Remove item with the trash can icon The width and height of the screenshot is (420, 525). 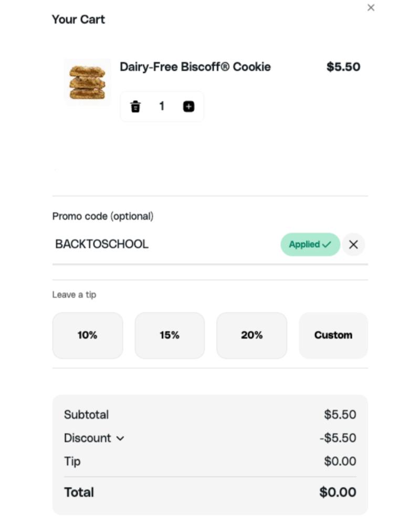tap(135, 107)
